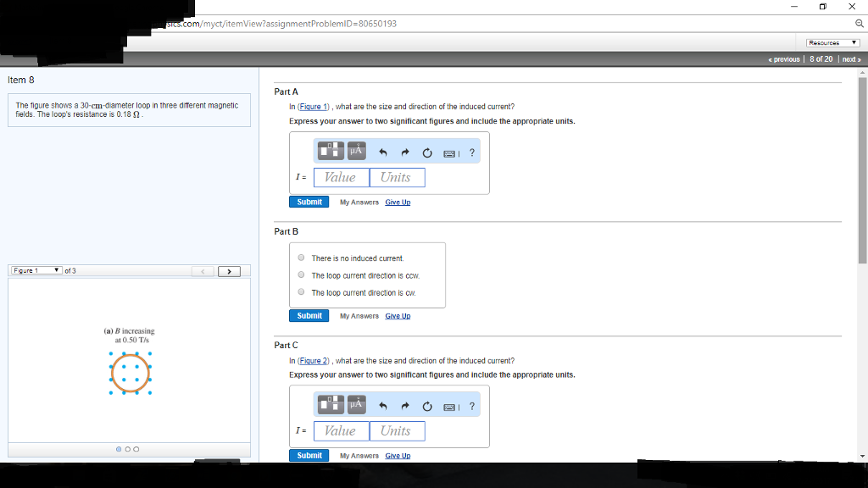
Task: Select 'The loop current direction is cw.'
Action: (300, 291)
